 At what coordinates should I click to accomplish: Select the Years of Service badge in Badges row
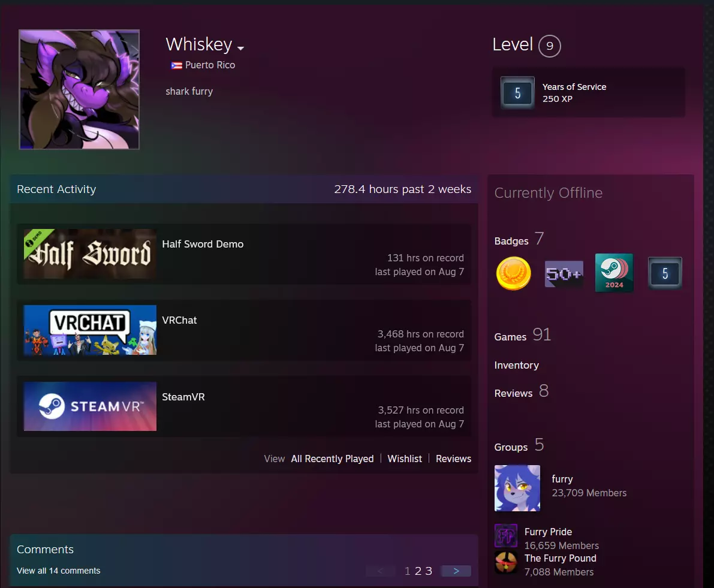[x=665, y=274]
